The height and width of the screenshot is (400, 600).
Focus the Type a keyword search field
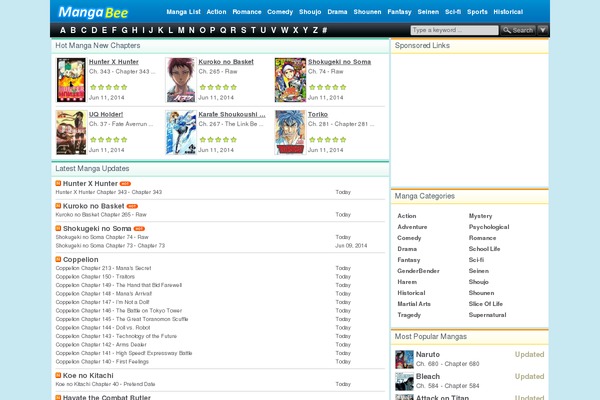[454, 30]
